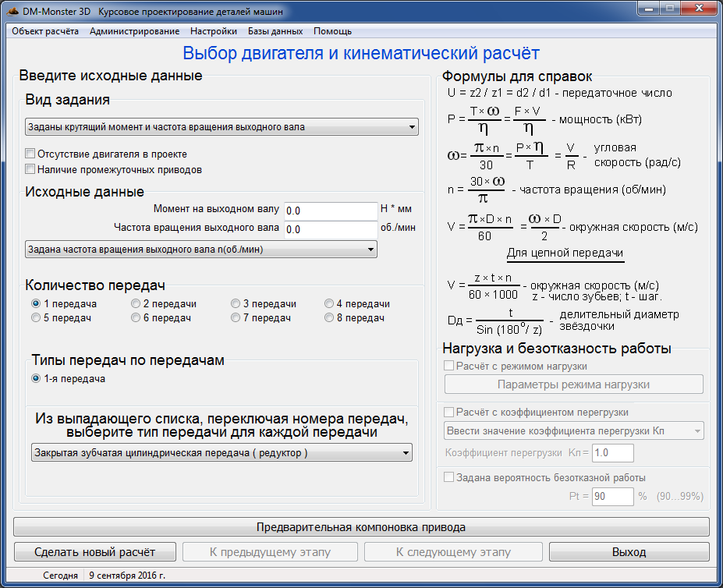
Task: Close the DM-Monster 3D window
Action: click(x=700, y=9)
